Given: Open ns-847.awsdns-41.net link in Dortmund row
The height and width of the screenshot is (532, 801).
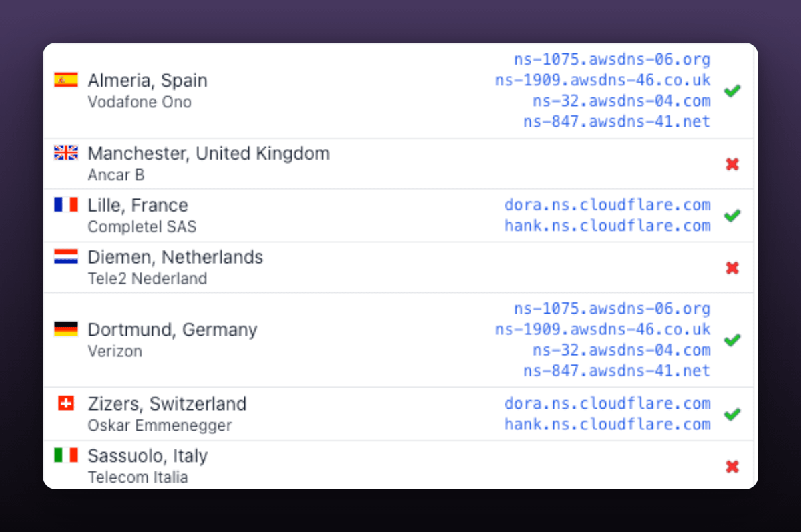Looking at the screenshot, I should tap(616, 371).
